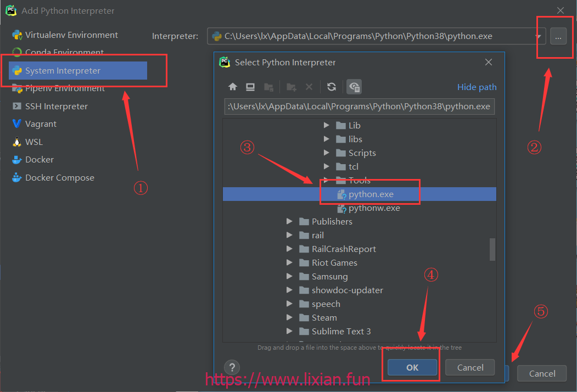This screenshot has width=577, height=392.
Task: Click the project directory toolbar icon
Action: [268, 87]
